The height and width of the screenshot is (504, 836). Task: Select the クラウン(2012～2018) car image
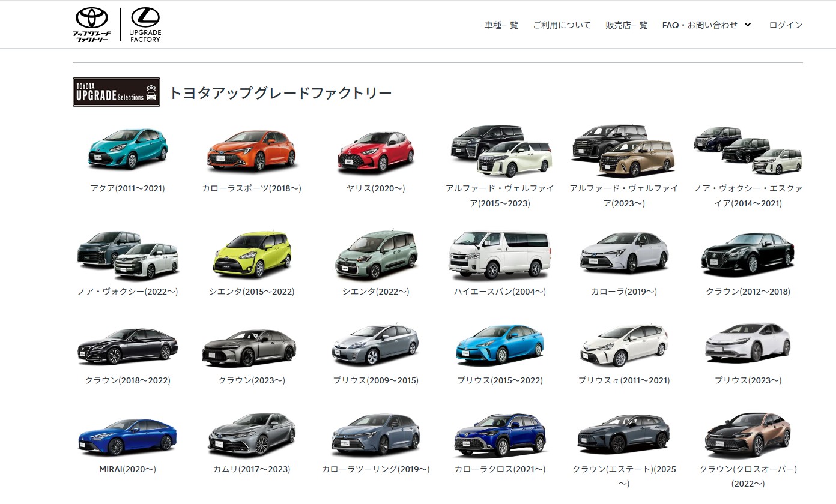pos(748,255)
